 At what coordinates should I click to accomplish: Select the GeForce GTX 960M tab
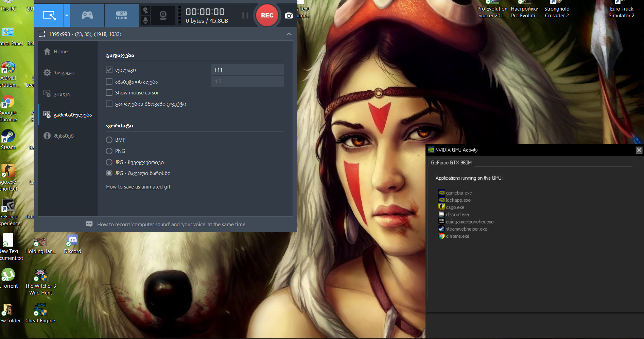tap(451, 163)
